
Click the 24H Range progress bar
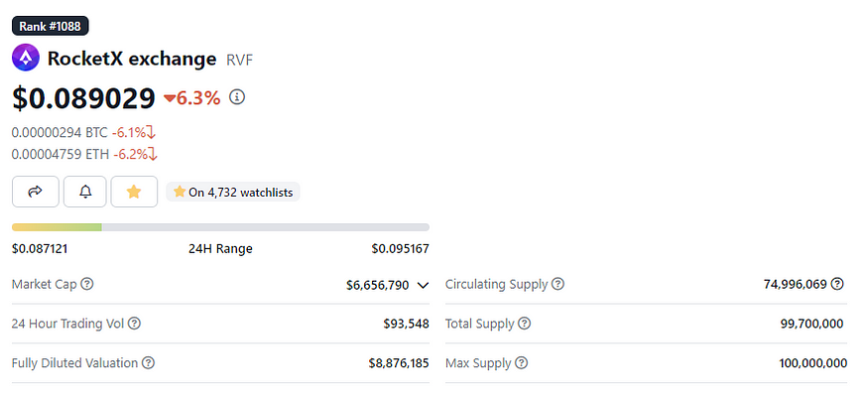(x=220, y=227)
